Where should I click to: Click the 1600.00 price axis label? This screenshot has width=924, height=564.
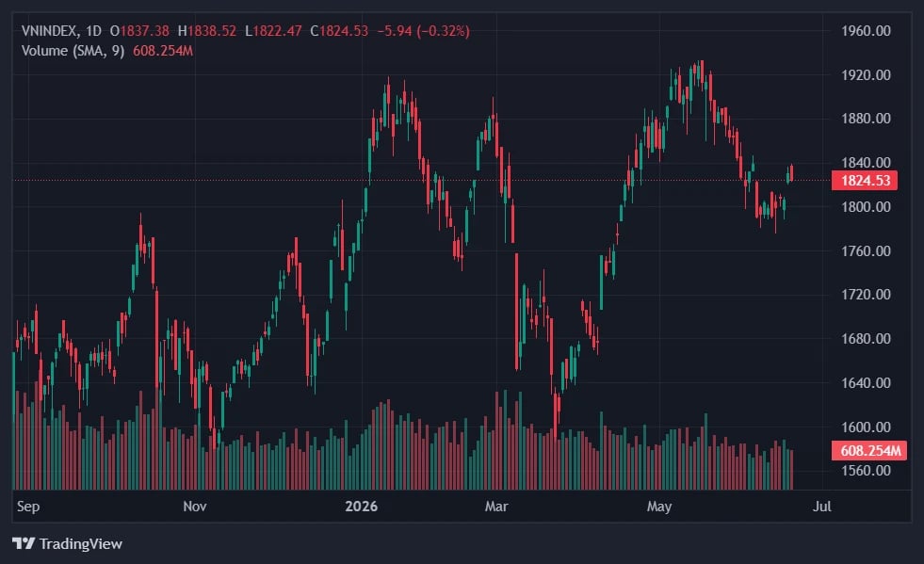tap(866, 427)
